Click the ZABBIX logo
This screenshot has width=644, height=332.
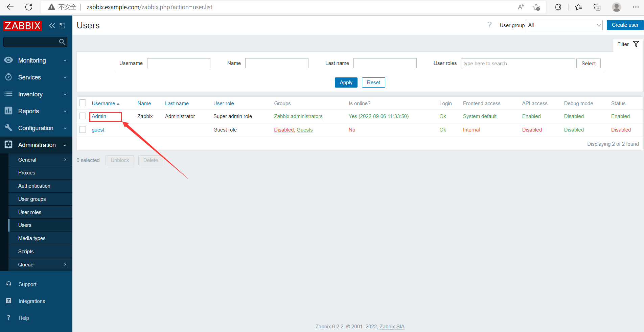pyautogui.click(x=22, y=26)
